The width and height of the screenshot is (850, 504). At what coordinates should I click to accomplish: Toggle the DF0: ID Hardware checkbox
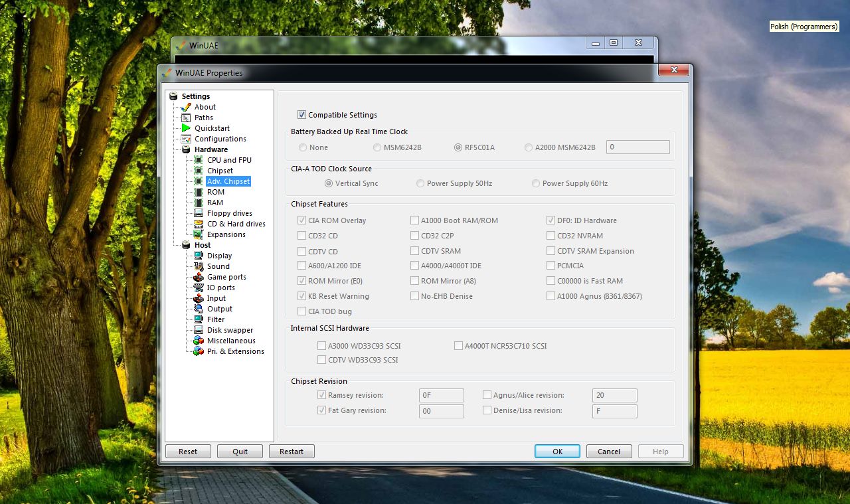click(551, 220)
